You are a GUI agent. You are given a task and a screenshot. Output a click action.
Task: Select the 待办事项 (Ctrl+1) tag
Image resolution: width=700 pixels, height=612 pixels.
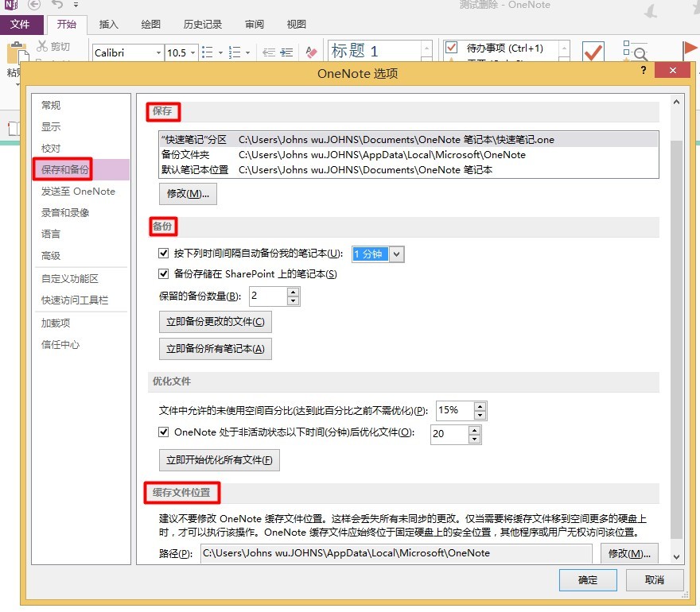point(501,48)
